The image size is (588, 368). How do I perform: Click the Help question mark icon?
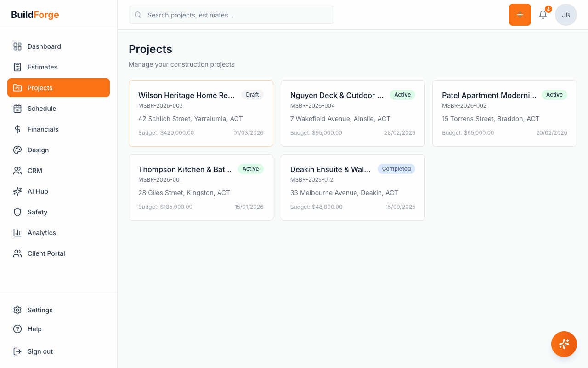(x=17, y=329)
